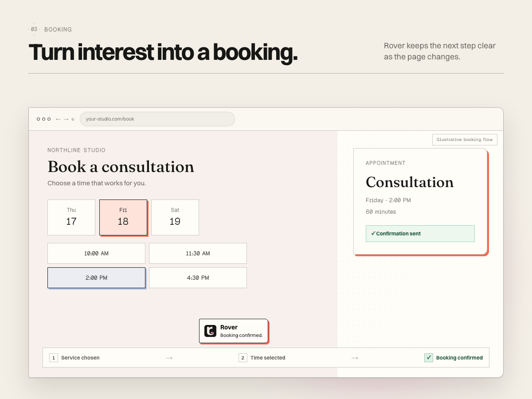Select the Thu 17 date card
532x399 pixels.
(x=71, y=217)
